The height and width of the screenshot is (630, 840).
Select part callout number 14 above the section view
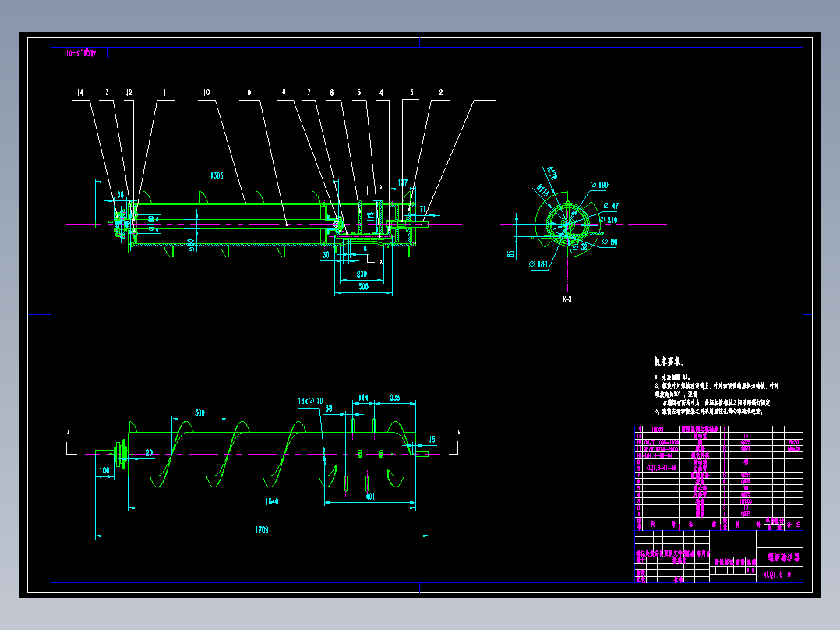(79, 93)
